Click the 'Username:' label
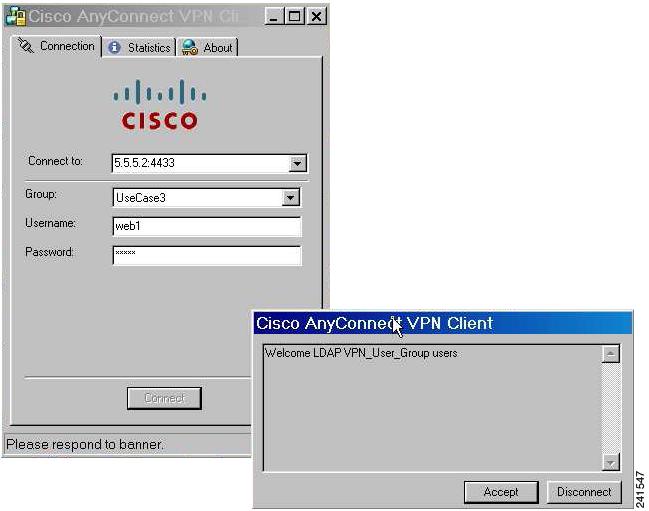649x511 pixels. coord(50,223)
